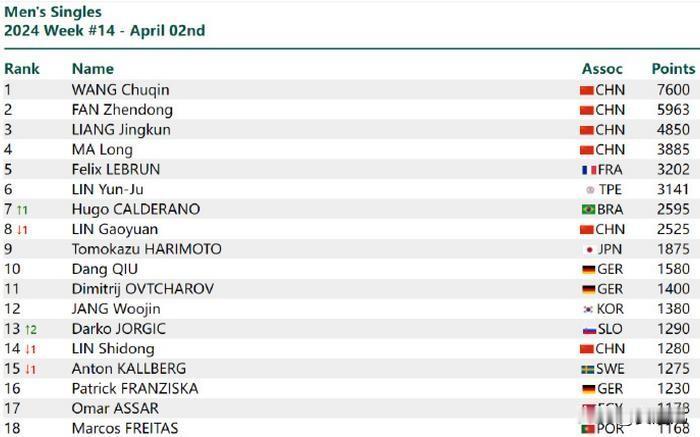
Task: Click the Korea flag next to KOR
Action: tap(588, 309)
